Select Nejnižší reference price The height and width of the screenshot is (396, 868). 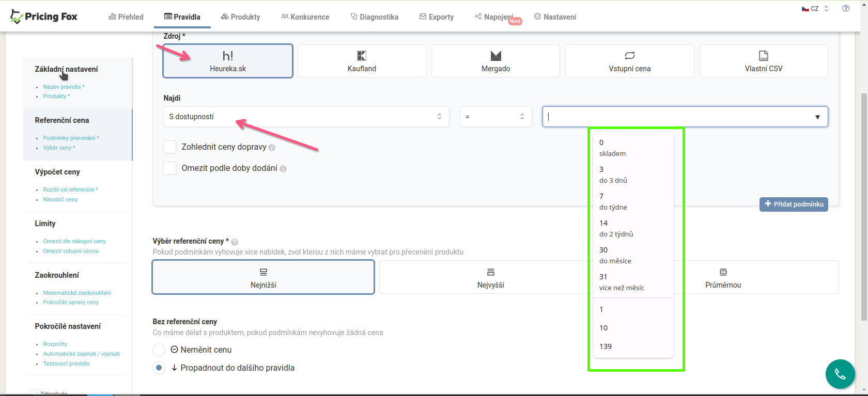(x=263, y=277)
